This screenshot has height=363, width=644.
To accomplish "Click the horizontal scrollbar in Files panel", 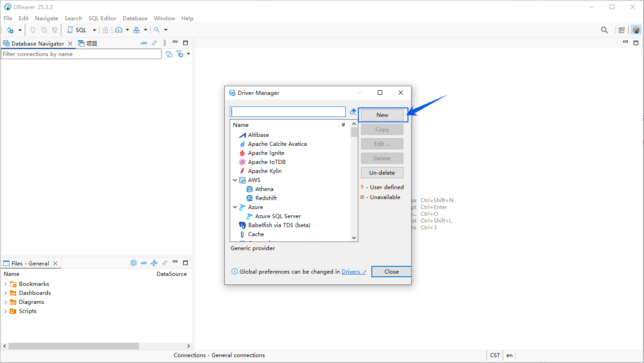I will 74,346.
